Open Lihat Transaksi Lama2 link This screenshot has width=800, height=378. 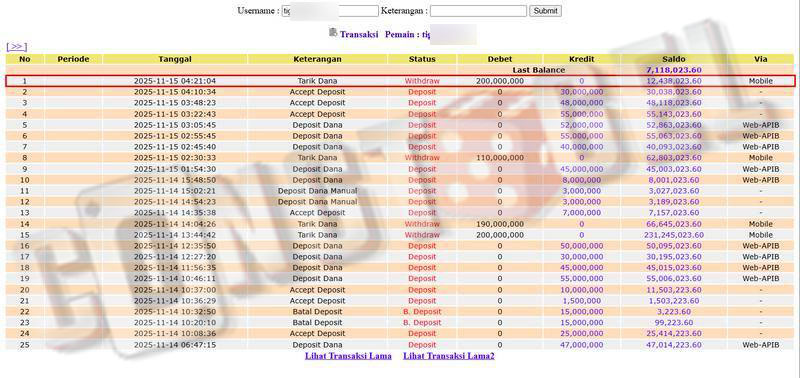pyautogui.click(x=448, y=356)
